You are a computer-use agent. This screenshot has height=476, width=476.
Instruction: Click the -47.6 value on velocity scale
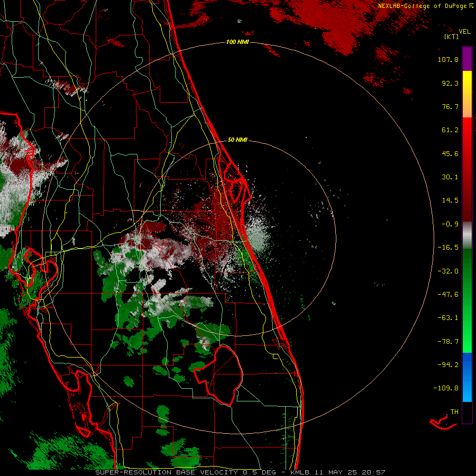point(448,295)
